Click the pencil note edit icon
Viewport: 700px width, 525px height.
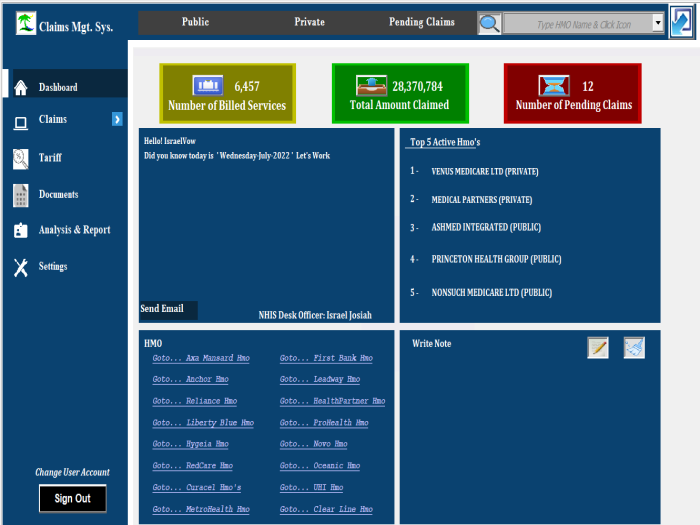tap(598, 347)
